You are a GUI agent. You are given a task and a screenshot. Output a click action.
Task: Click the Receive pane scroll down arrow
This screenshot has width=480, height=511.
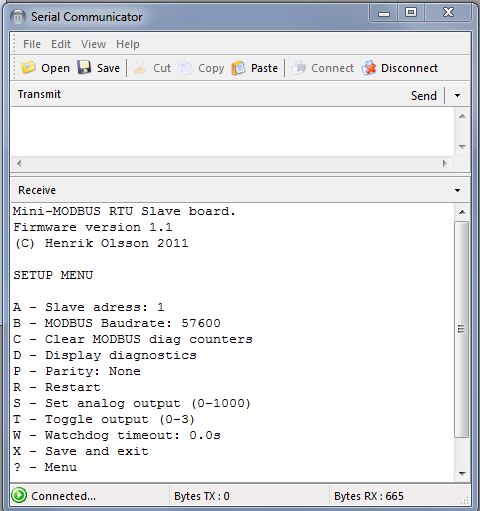(x=462, y=474)
